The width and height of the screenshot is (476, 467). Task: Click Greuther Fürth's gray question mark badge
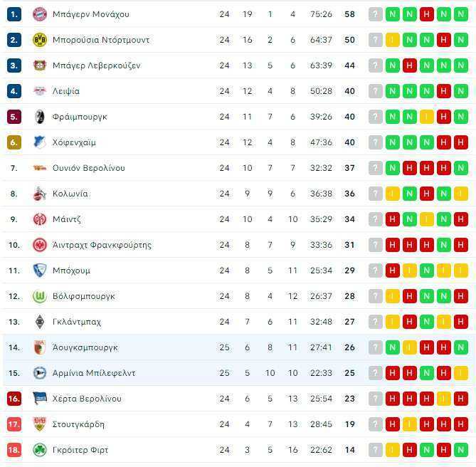pyautogui.click(x=376, y=450)
